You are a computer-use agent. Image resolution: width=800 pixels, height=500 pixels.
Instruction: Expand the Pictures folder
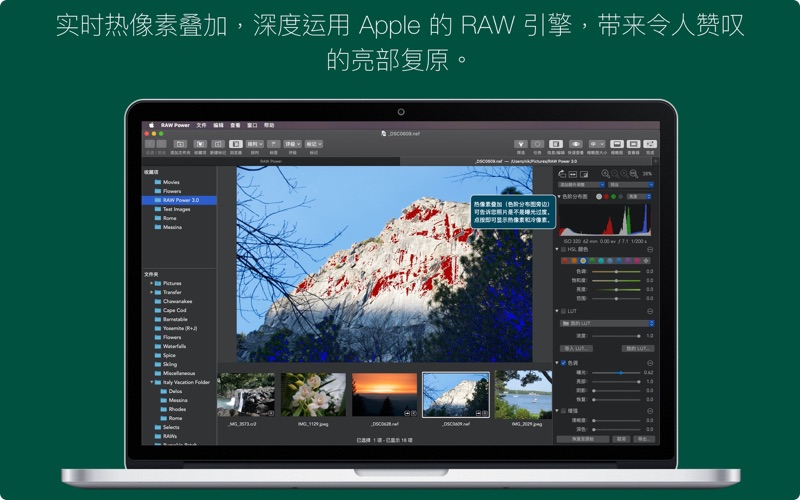click(152, 283)
